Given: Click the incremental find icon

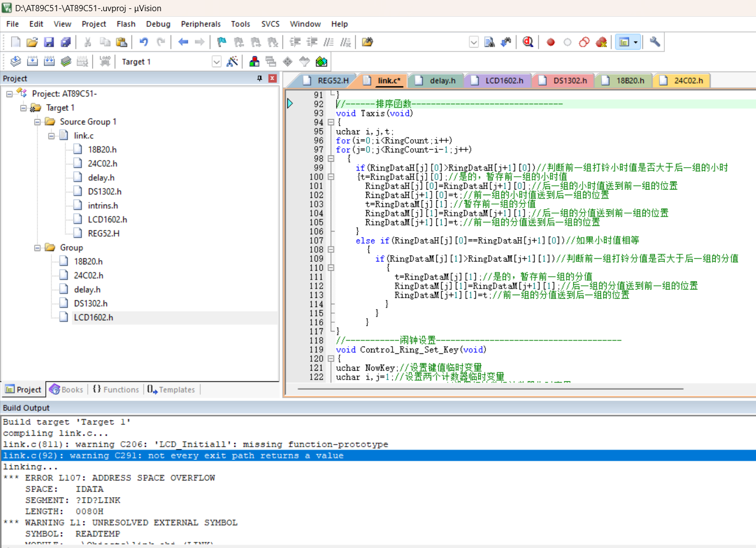Looking at the screenshot, I should (x=506, y=42).
